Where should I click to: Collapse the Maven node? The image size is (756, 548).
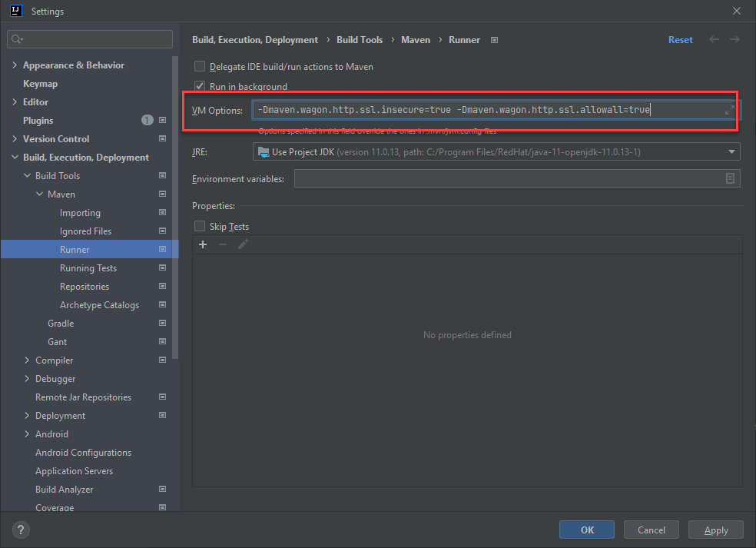(x=39, y=194)
